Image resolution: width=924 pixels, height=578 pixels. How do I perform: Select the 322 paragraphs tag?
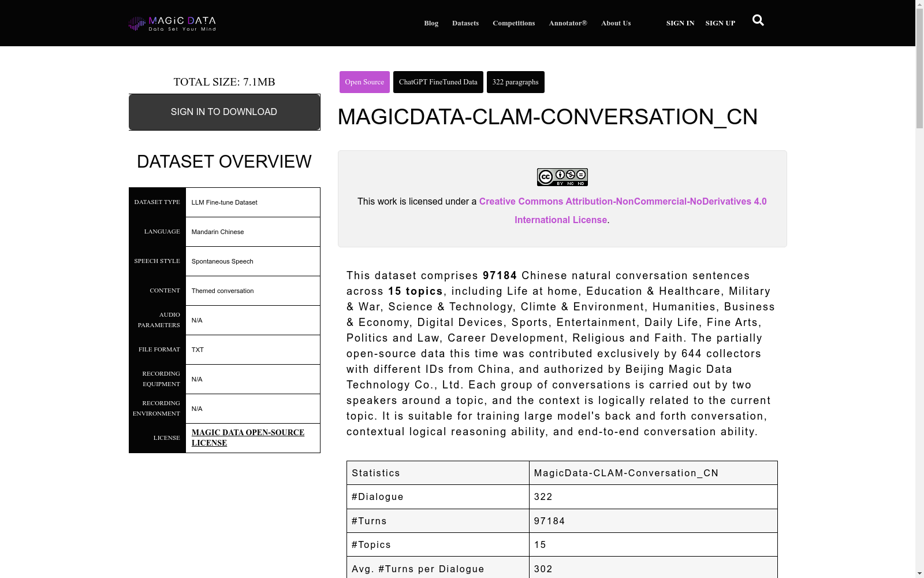515,82
